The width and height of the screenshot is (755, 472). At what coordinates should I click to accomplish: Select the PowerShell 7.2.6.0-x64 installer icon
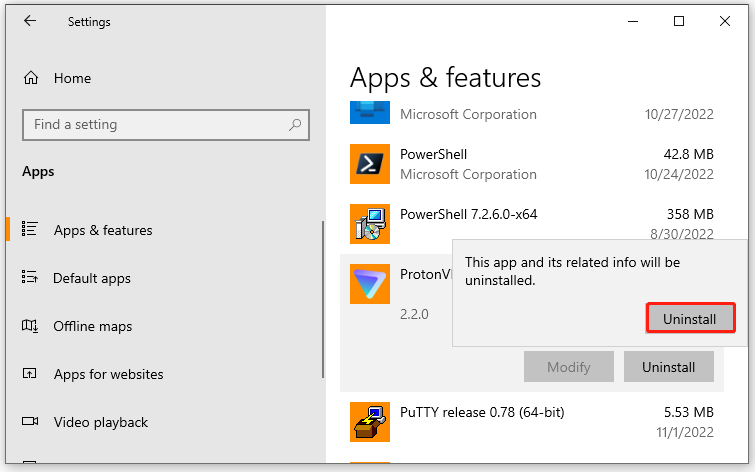pyautogui.click(x=370, y=224)
